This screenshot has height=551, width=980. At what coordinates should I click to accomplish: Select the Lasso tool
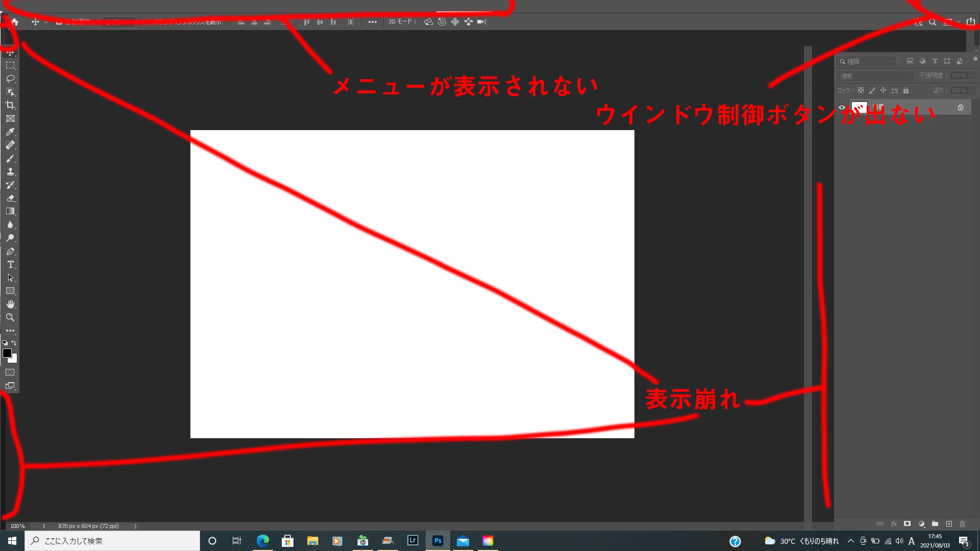10,79
